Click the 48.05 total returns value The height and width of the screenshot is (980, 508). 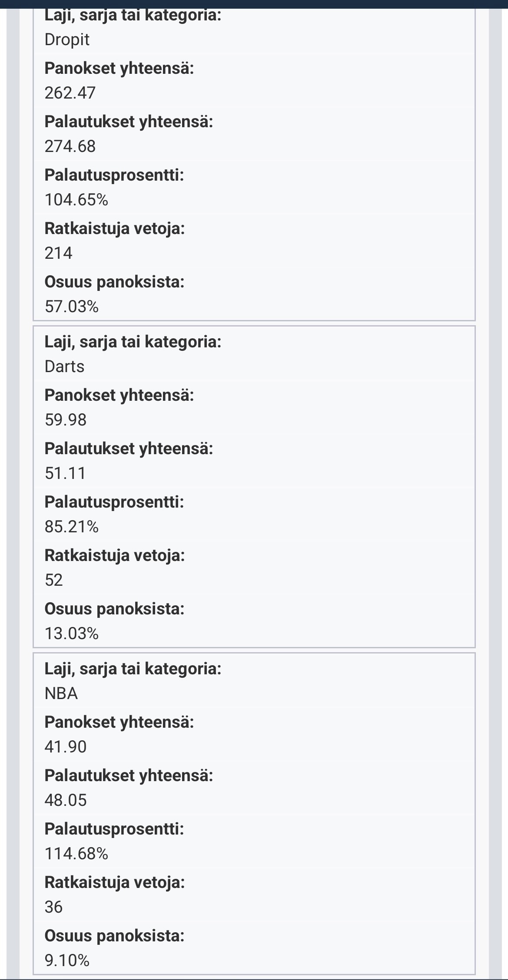point(66,800)
